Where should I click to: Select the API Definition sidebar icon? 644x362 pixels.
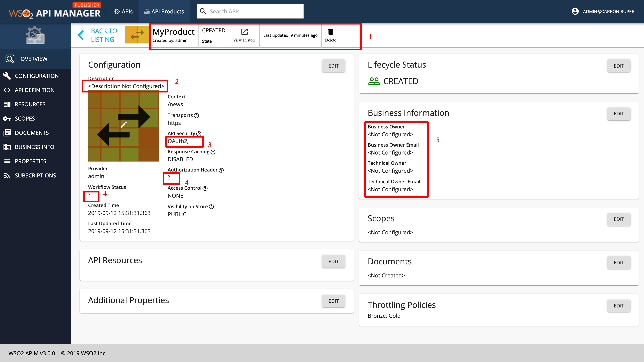click(7, 90)
